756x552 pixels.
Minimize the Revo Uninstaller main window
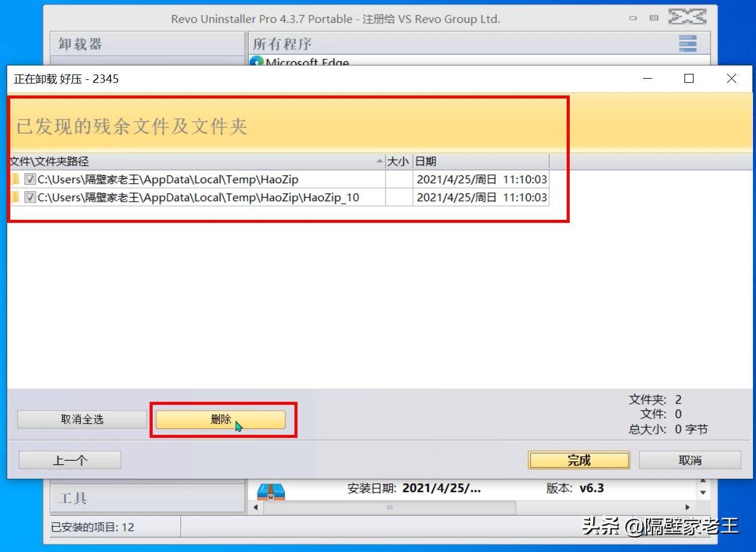633,19
